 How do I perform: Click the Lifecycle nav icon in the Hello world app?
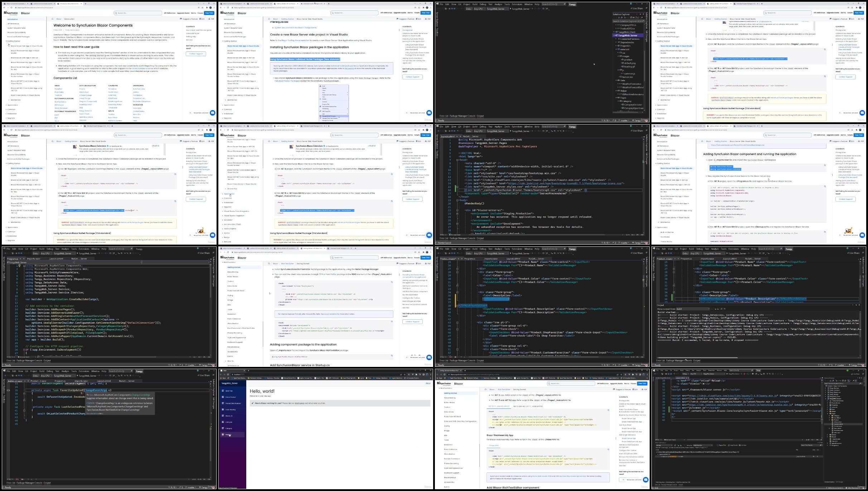[x=223, y=422]
